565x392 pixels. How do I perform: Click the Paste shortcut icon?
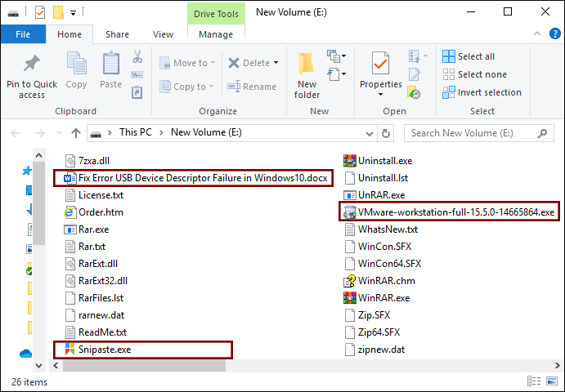[x=137, y=92]
